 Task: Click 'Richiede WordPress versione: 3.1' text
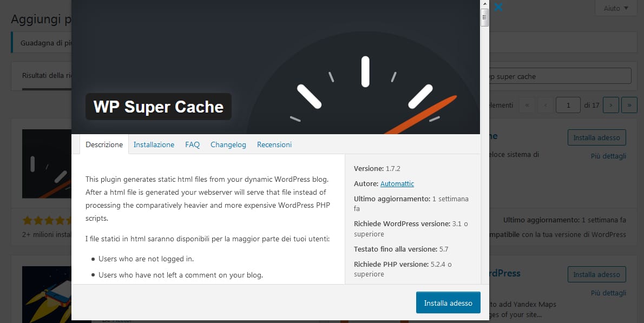click(x=411, y=229)
